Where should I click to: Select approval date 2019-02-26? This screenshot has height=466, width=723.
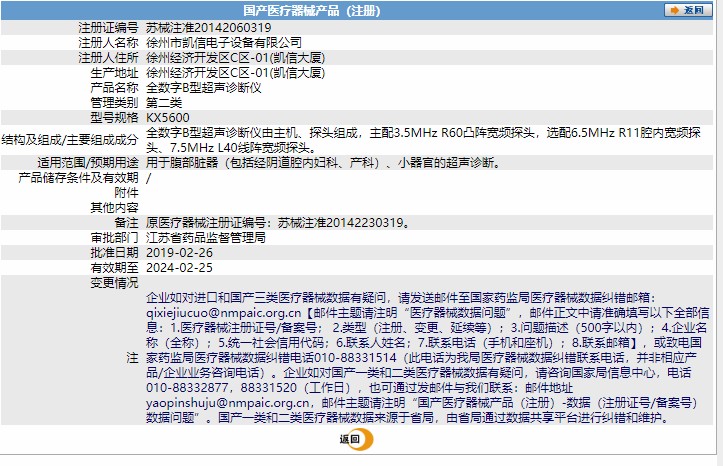coord(179,253)
